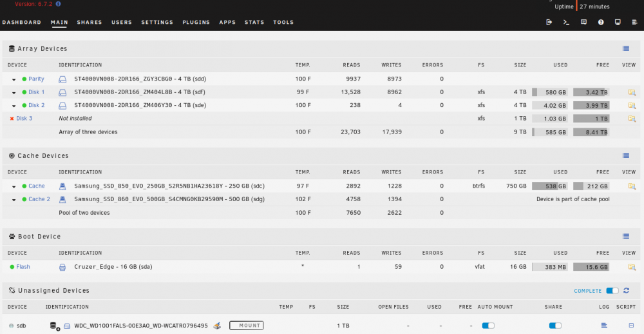
Task: Open the Tools tab
Action: pos(283,22)
